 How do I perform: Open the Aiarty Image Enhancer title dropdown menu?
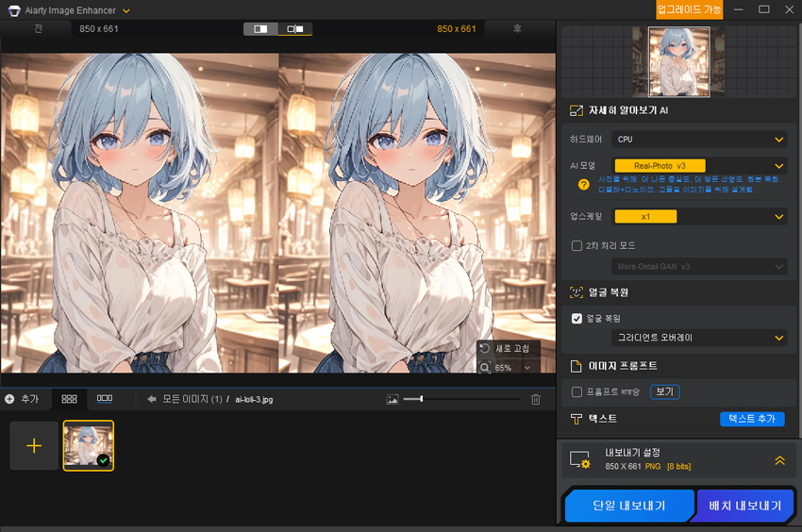coord(126,10)
